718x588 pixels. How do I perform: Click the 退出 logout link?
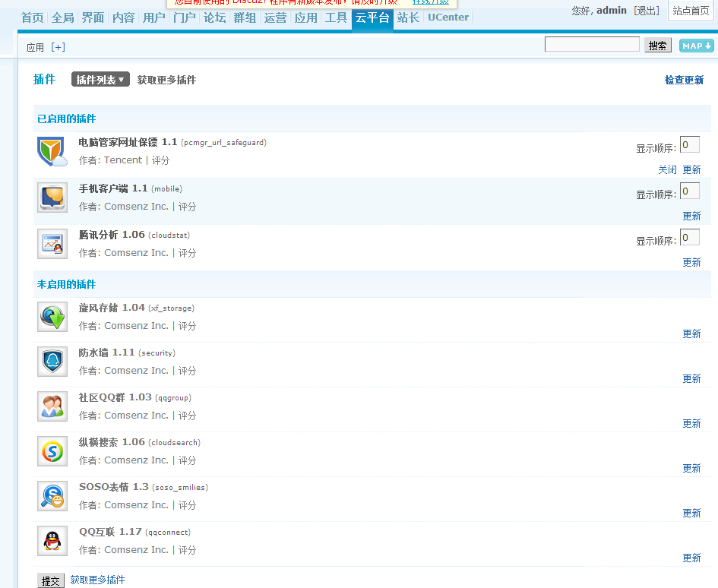[x=647, y=11]
